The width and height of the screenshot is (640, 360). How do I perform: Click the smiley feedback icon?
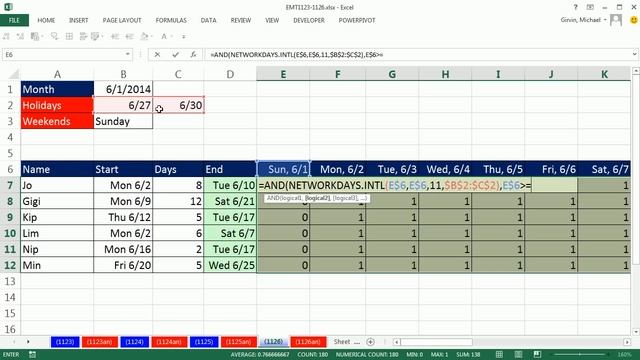tap(633, 20)
